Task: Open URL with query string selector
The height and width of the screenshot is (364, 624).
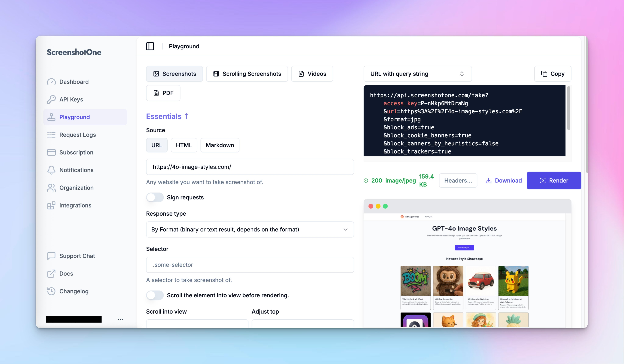Action: (417, 74)
